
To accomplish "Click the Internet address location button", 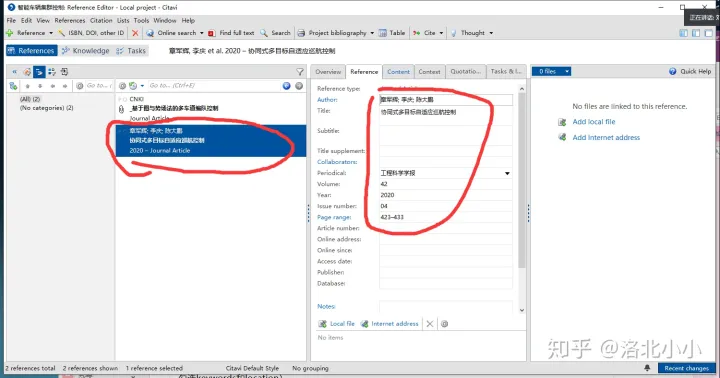I will 389,324.
